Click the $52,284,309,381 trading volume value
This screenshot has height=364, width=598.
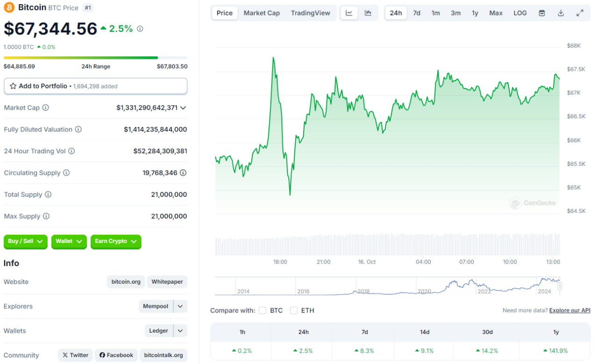pos(160,151)
